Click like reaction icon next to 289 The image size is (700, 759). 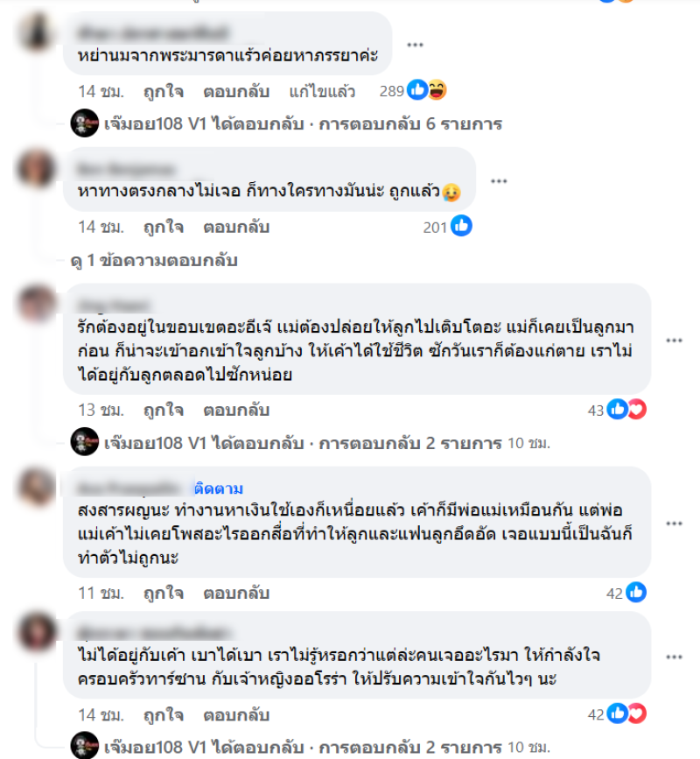tap(417, 90)
